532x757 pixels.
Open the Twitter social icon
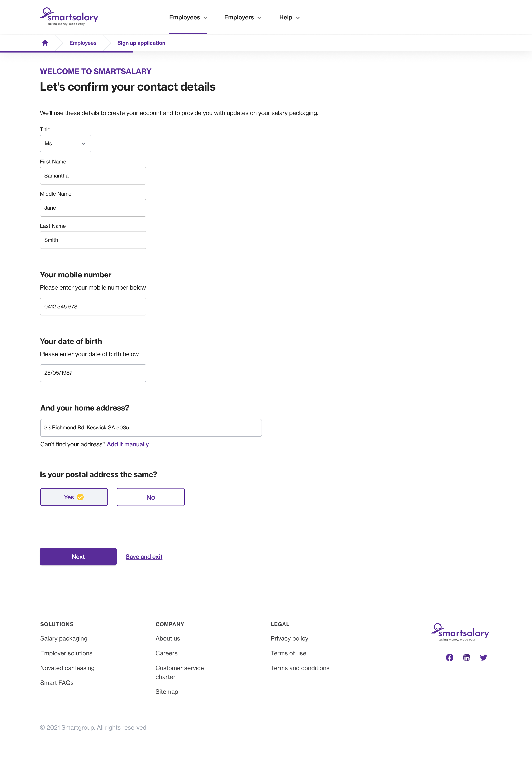pyautogui.click(x=483, y=658)
